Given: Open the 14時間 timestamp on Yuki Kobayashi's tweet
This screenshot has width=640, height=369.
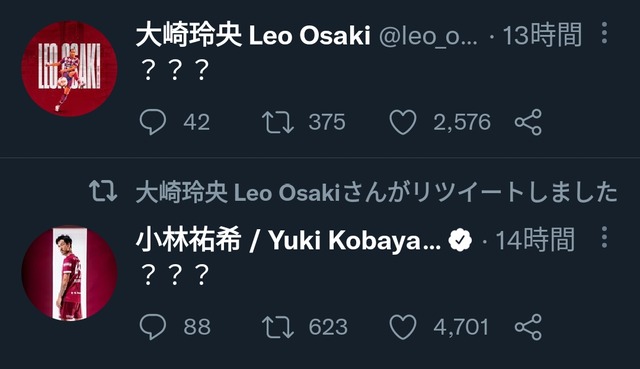Looking at the screenshot, I should click(x=535, y=240).
